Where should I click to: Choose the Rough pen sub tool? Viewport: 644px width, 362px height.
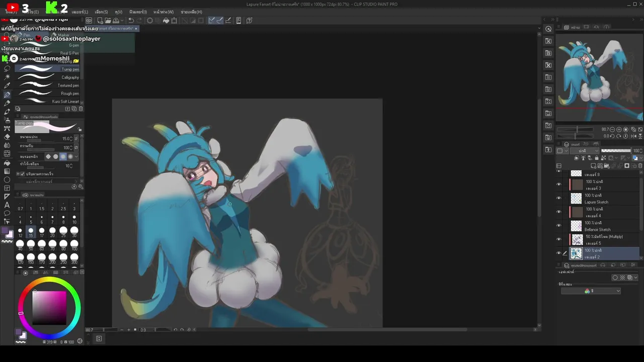coord(47,94)
